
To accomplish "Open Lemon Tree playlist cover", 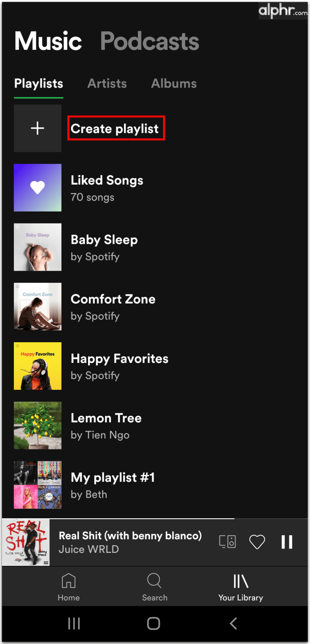I will pyautogui.click(x=38, y=425).
